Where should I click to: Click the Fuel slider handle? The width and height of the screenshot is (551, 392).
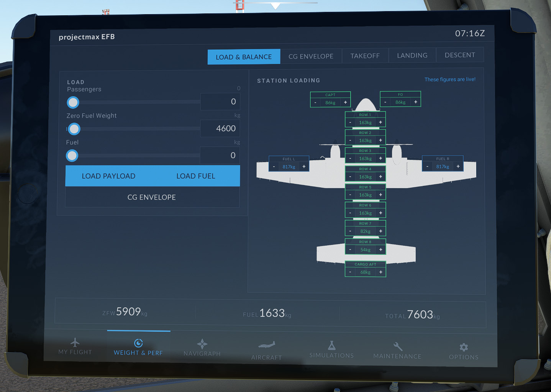[72, 156]
